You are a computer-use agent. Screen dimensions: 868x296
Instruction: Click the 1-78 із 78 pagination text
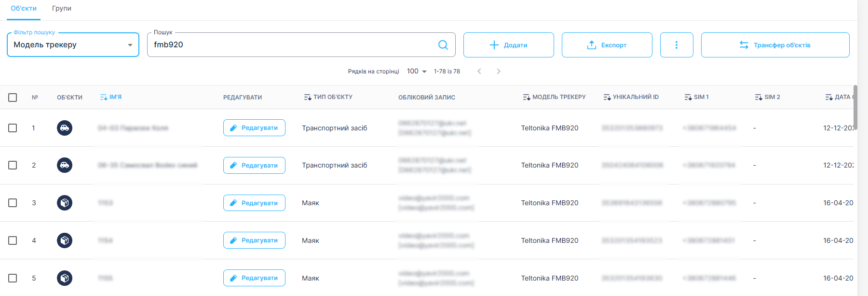point(447,71)
